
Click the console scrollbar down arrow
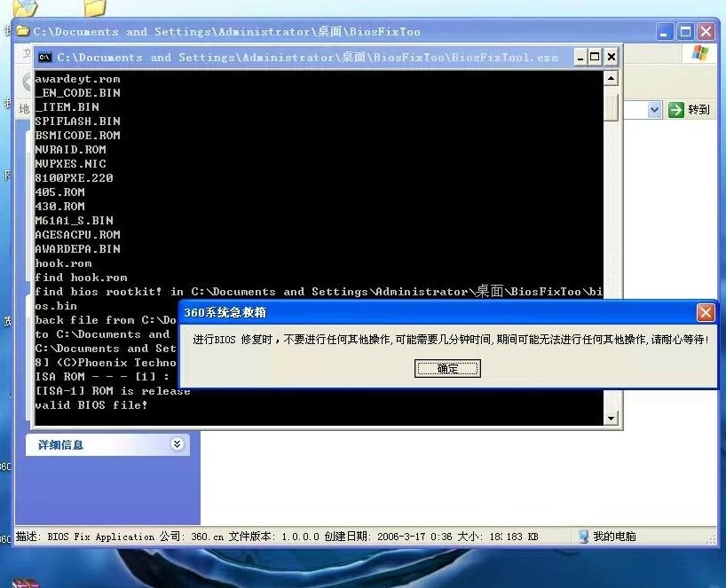click(x=612, y=419)
